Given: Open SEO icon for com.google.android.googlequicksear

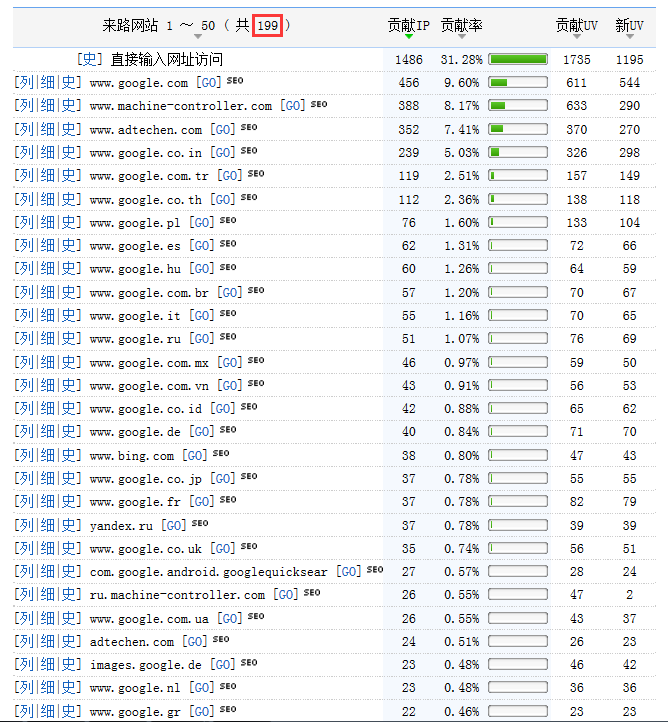Looking at the screenshot, I should (375, 570).
